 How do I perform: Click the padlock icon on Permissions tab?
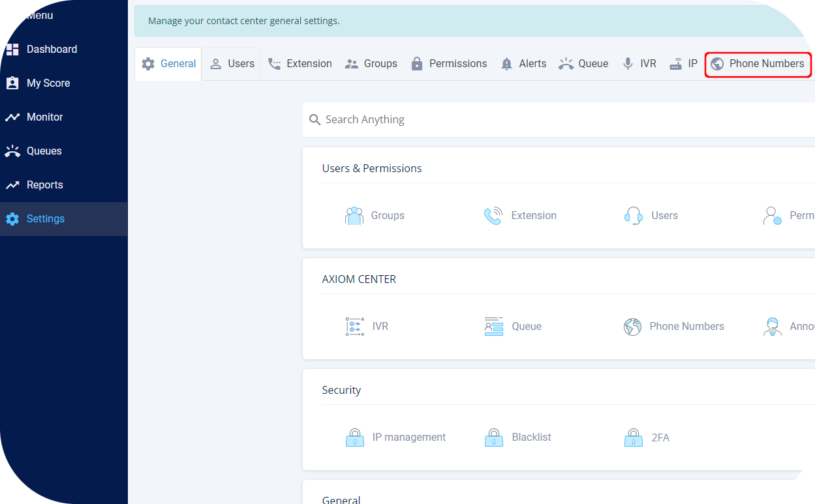click(x=417, y=64)
